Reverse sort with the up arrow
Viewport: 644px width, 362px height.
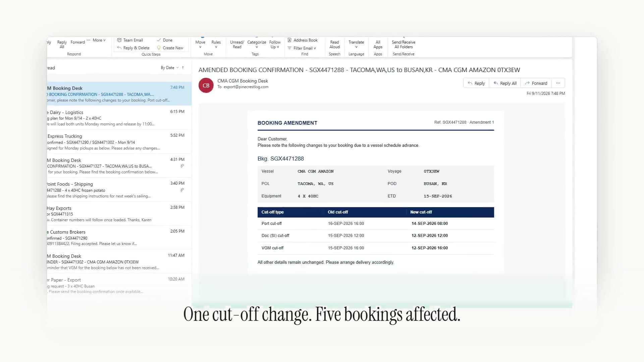[x=183, y=68]
